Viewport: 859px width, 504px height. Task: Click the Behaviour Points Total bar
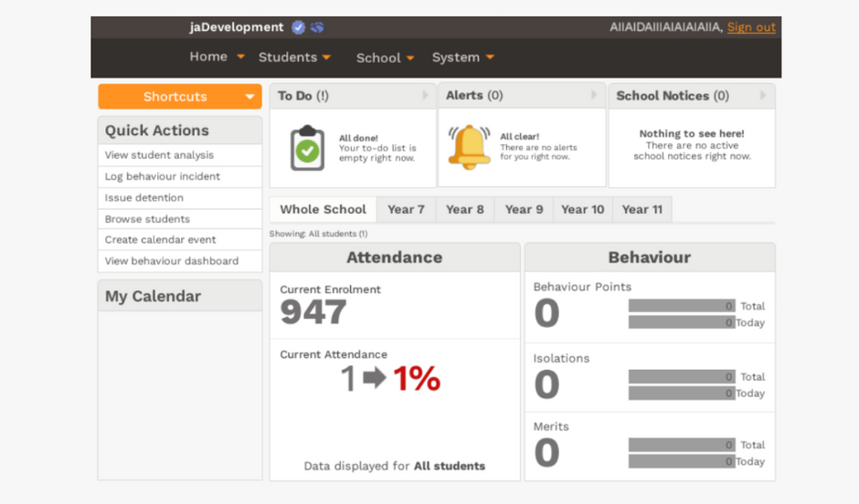coord(682,306)
